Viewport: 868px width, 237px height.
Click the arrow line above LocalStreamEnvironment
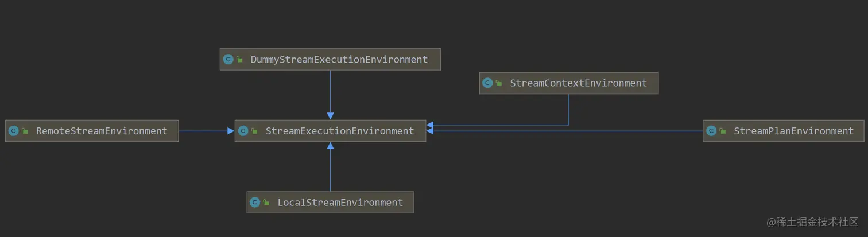click(x=330, y=169)
